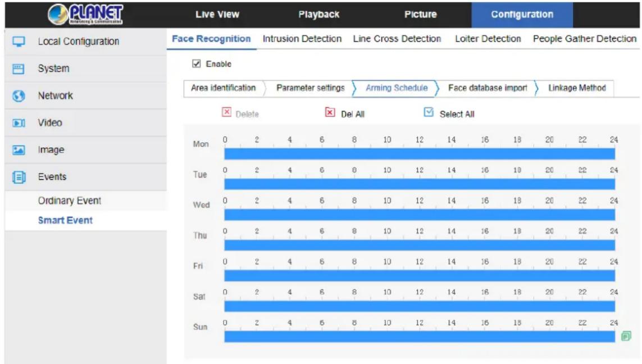The height and width of the screenshot is (364, 642).
Task: Uncheck the Enable checkbox
Action: (x=197, y=63)
